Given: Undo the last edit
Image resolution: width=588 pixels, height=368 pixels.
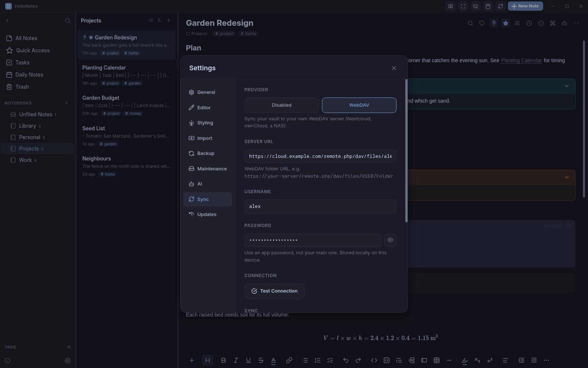Looking at the screenshot, I should (346, 360).
